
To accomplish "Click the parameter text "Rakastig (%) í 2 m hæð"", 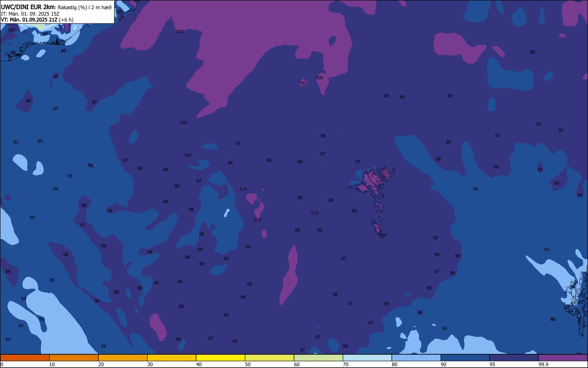I will pos(85,7).
